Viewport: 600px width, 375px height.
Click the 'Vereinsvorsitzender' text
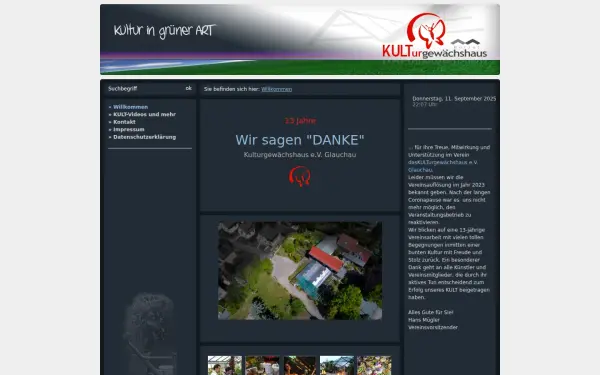433,328
